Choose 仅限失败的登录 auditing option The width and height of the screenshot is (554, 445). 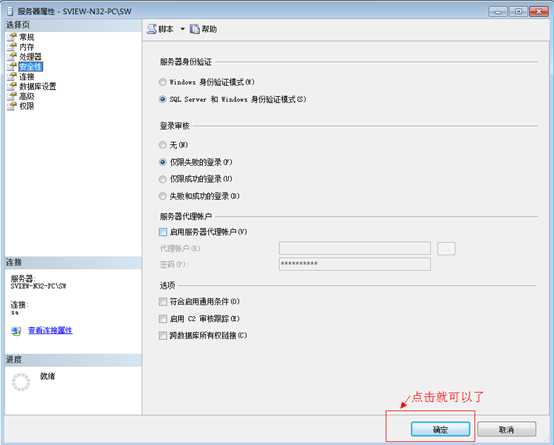tap(163, 162)
